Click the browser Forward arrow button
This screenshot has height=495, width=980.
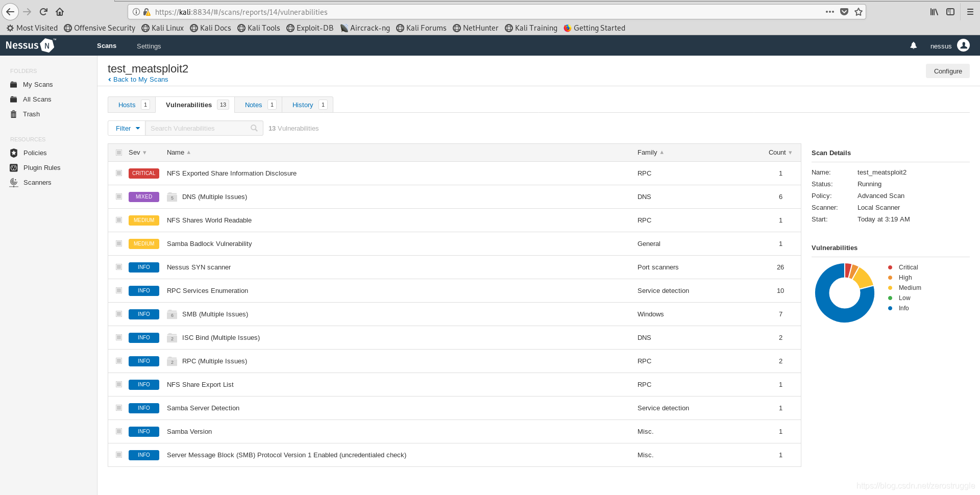point(27,12)
